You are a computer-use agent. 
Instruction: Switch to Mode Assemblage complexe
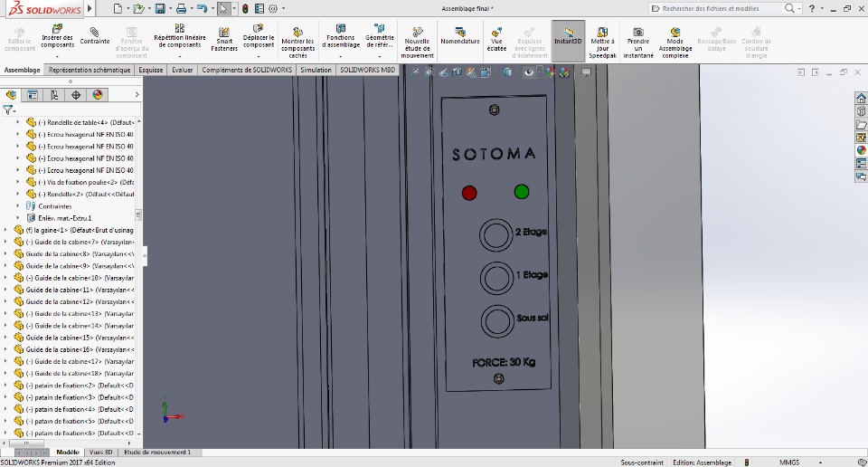(x=675, y=43)
